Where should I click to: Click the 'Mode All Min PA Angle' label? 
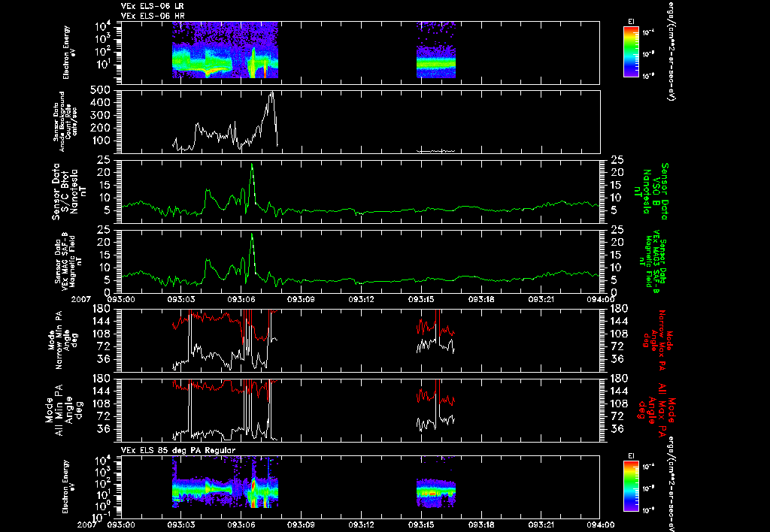[x=60, y=409]
